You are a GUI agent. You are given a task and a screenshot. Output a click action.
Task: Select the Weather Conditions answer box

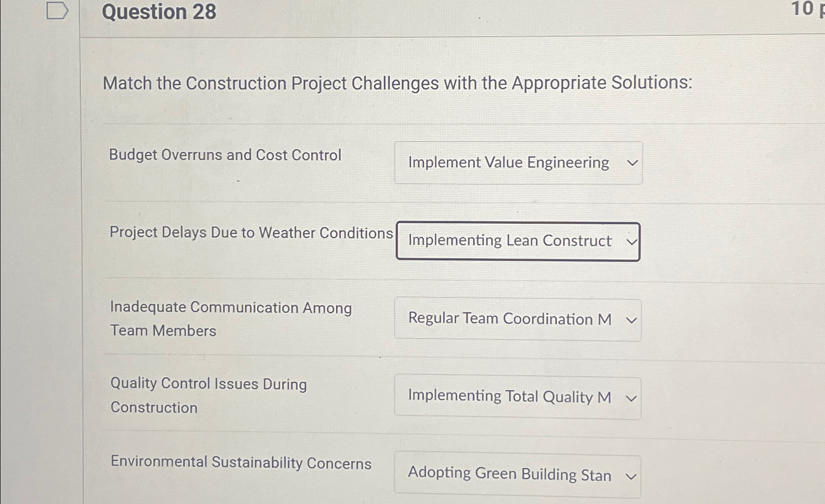pyautogui.click(x=518, y=241)
